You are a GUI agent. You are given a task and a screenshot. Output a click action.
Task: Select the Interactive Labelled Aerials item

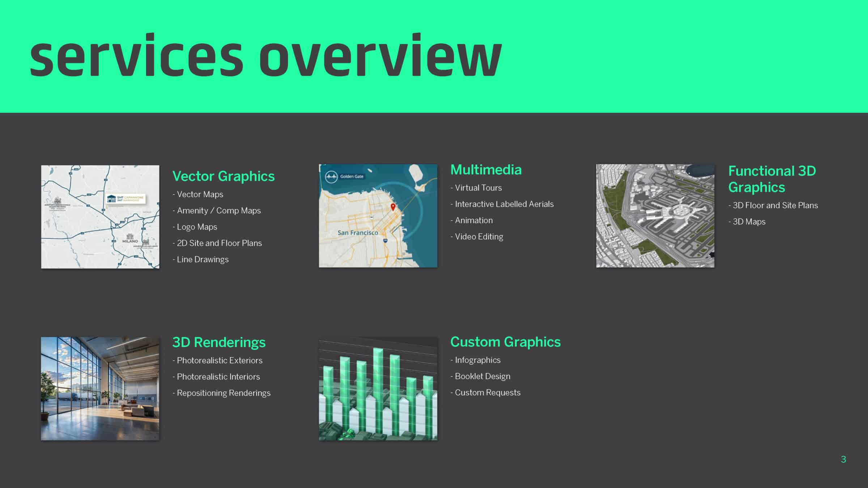[504, 204]
